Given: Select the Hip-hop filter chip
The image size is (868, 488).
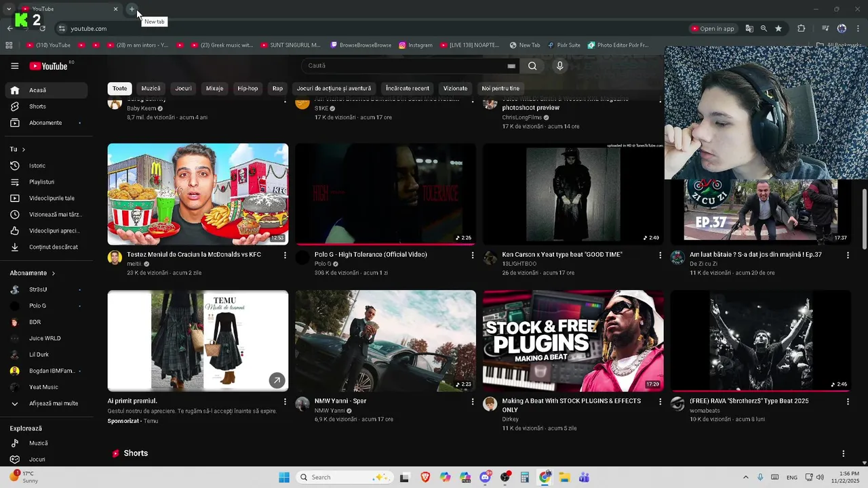Looking at the screenshot, I should point(248,88).
